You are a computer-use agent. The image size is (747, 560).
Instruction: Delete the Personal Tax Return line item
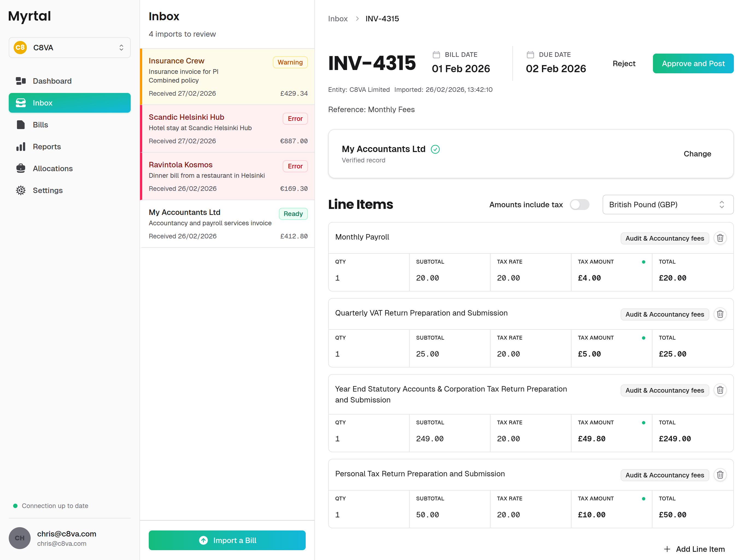720,475
